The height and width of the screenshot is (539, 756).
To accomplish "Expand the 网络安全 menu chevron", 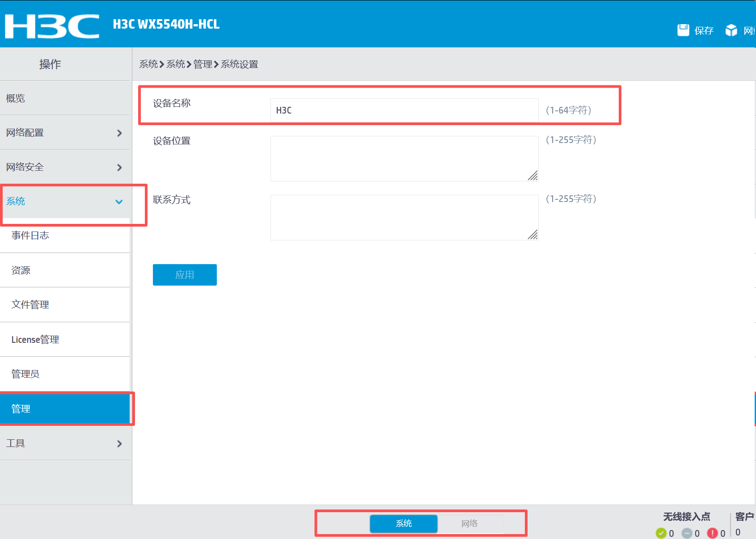I will pyautogui.click(x=119, y=167).
